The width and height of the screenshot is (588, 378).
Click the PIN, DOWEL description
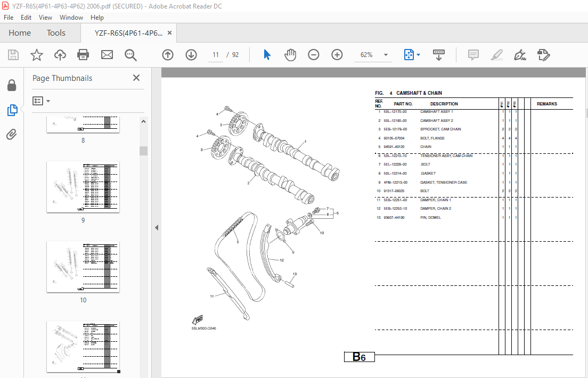coord(430,218)
